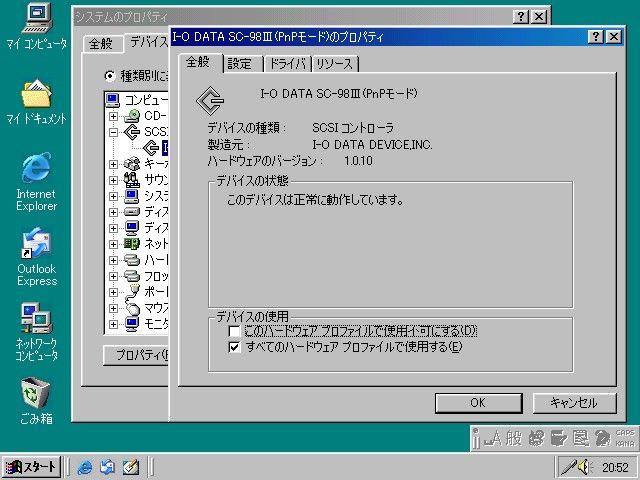The image size is (640, 480).
Task: Select the デバイス tab in System Properties window
Action: coord(148,42)
